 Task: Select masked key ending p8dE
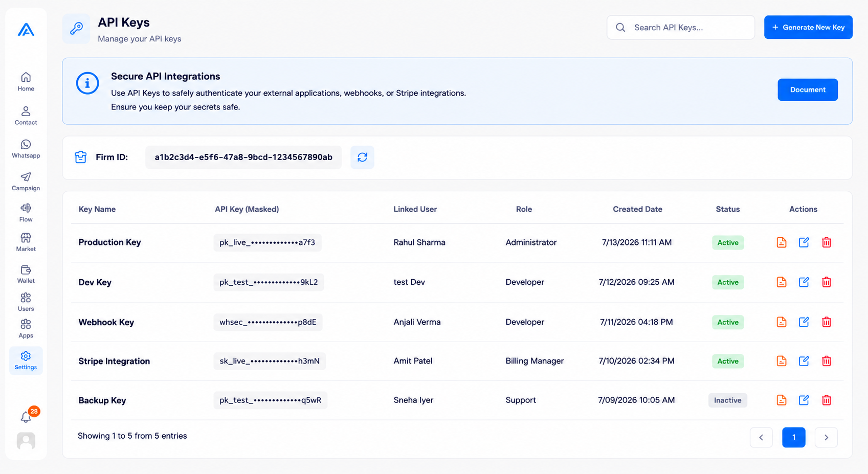pyautogui.click(x=268, y=322)
